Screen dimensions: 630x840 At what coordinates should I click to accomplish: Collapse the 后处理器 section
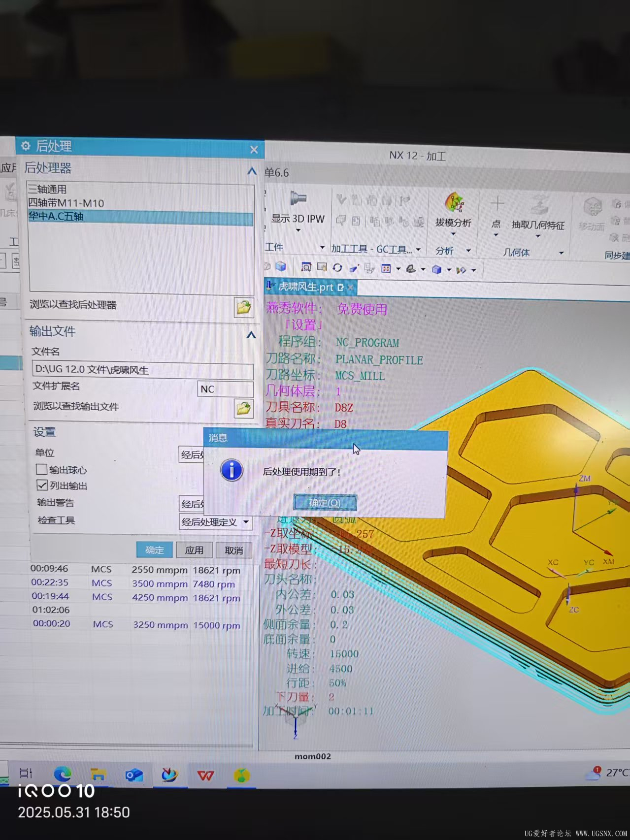point(252,171)
